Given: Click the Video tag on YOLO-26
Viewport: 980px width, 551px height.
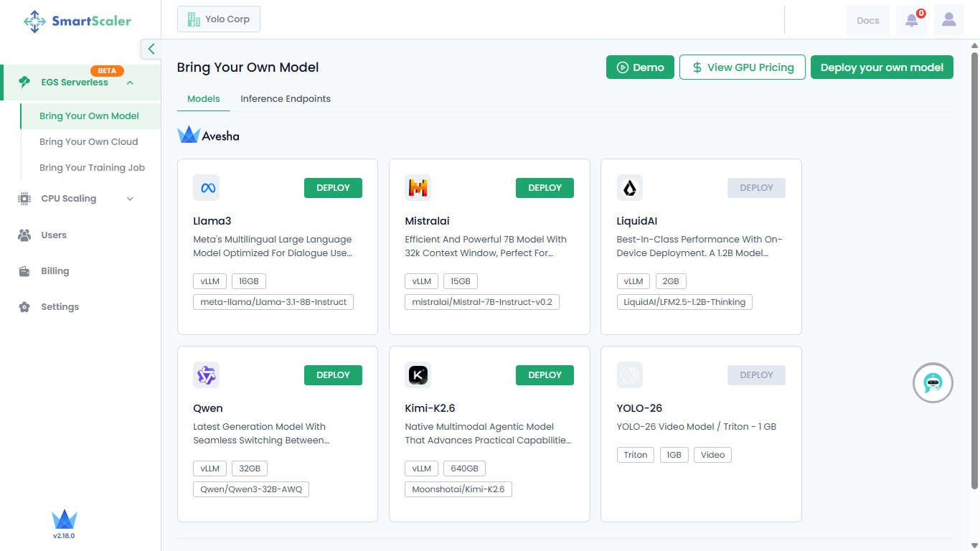Looking at the screenshot, I should click(712, 455).
